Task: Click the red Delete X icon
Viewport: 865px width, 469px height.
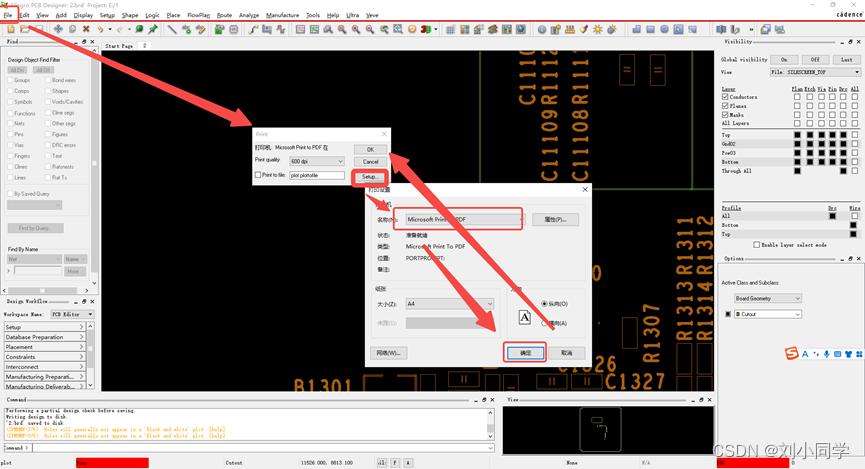Action: click(x=86, y=30)
